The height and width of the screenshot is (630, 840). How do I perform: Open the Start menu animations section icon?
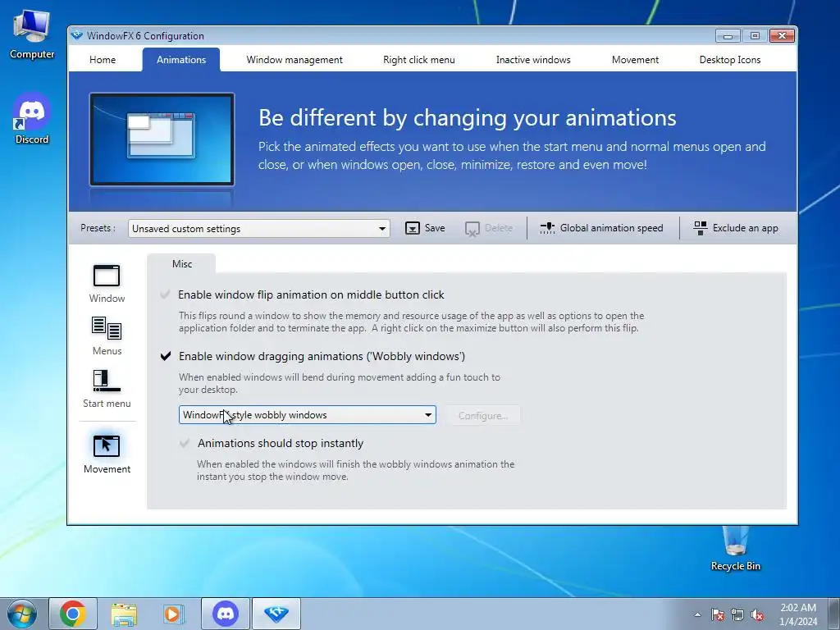[107, 381]
